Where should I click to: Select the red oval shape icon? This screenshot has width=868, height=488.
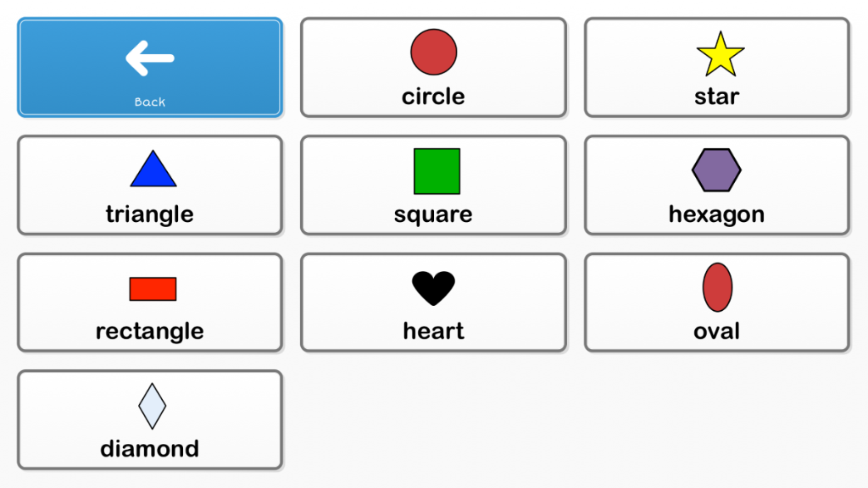[717, 287]
